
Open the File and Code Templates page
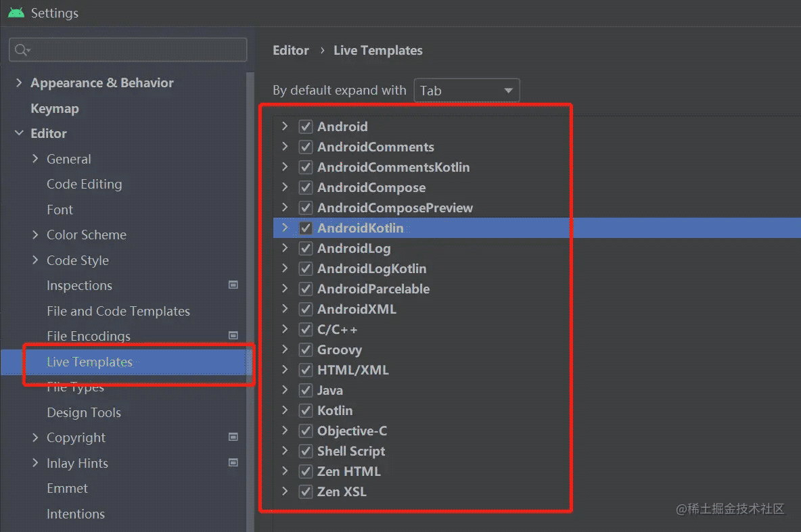[x=118, y=311]
